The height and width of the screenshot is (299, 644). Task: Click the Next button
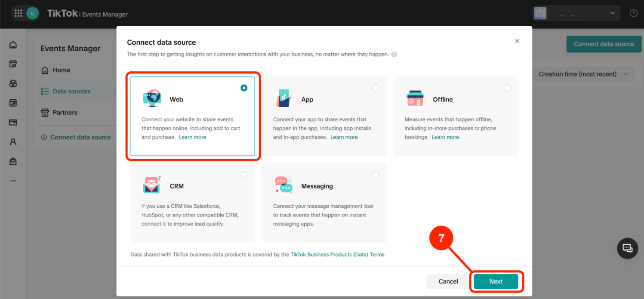(x=496, y=281)
